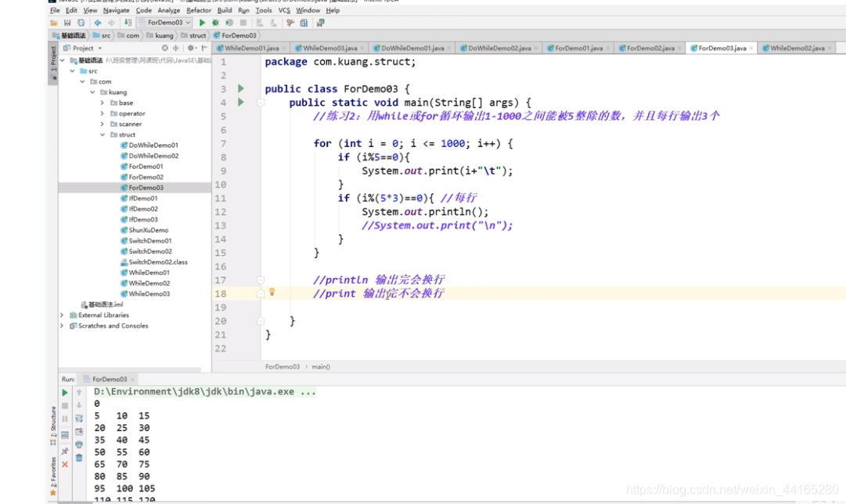Screen dimensions: 846x504
Task: Fold the main method on line 4
Action: coord(261,102)
